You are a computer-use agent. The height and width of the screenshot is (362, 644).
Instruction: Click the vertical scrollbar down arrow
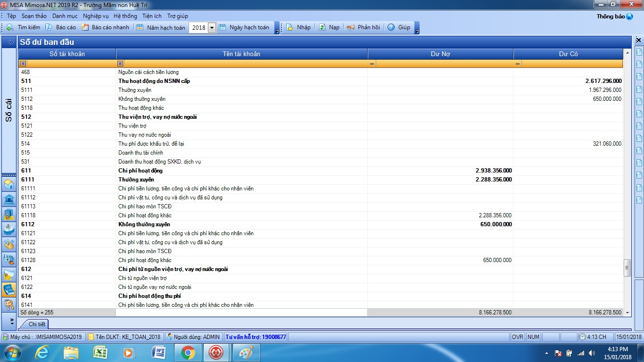click(627, 313)
